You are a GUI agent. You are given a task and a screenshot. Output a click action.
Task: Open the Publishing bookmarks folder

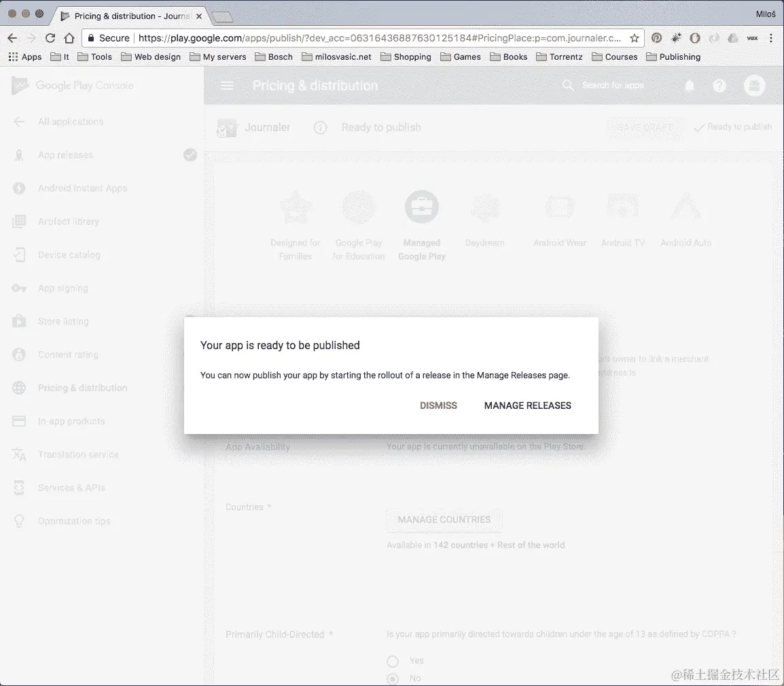click(x=673, y=57)
